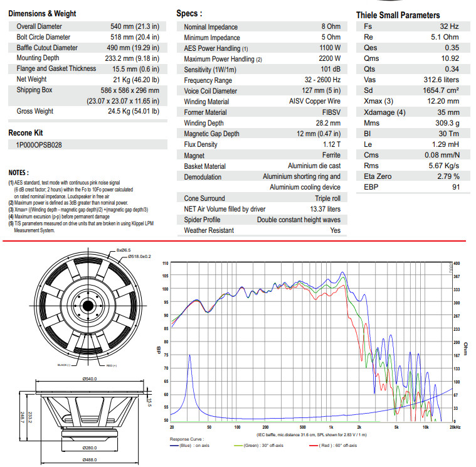Select the 'Flange and Gasket Thickness' label
Image resolution: width=476 pixels, height=467 pixels.
tap(56, 68)
